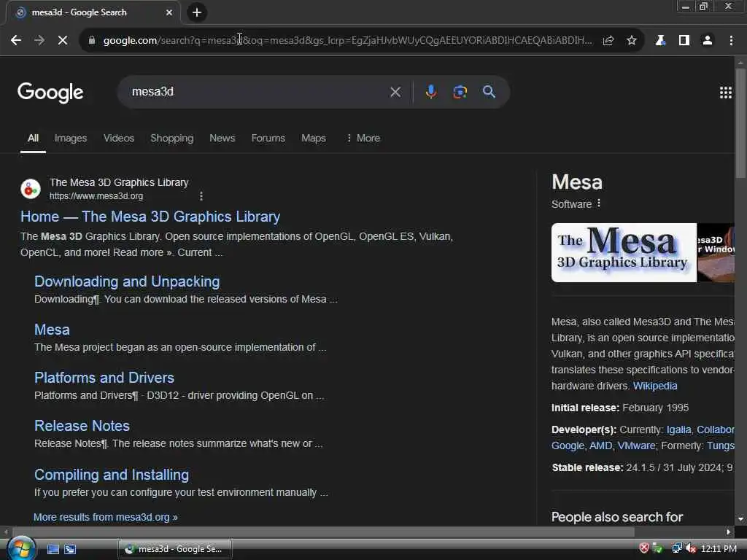Click the Mesa site favicon
This screenshot has height=560, width=747.
[x=31, y=189]
